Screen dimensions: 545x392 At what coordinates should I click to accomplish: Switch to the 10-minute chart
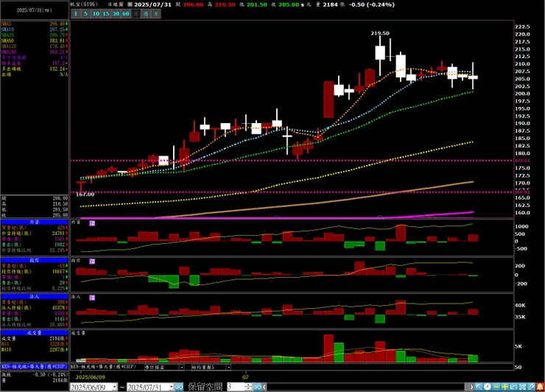[96, 14]
